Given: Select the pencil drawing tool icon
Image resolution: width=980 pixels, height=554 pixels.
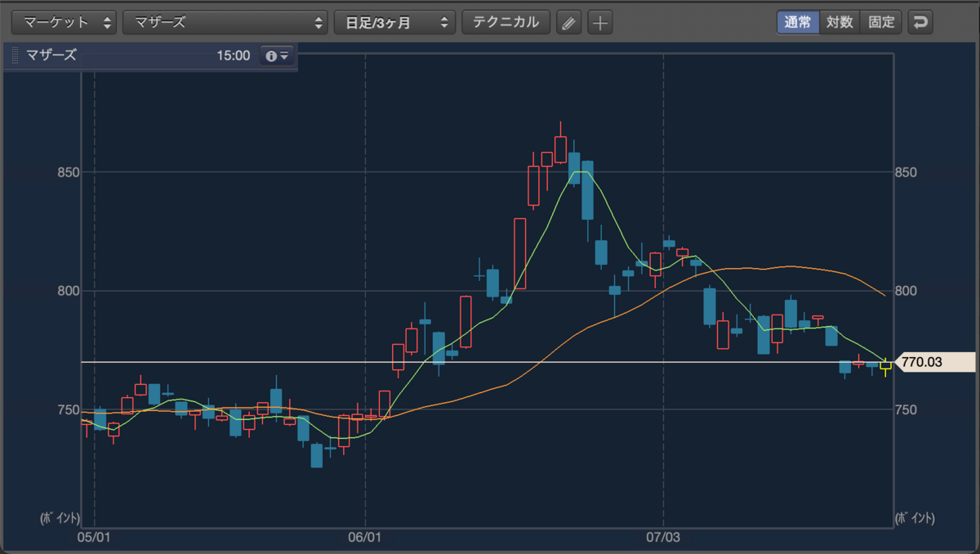Looking at the screenshot, I should [569, 23].
